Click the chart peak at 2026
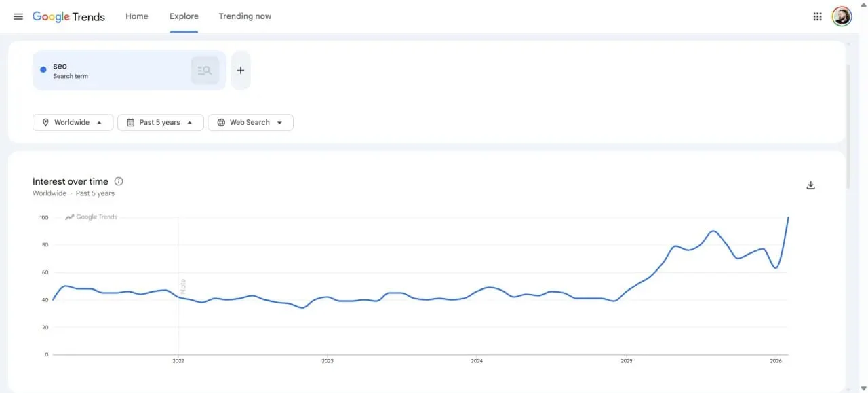 coord(788,217)
